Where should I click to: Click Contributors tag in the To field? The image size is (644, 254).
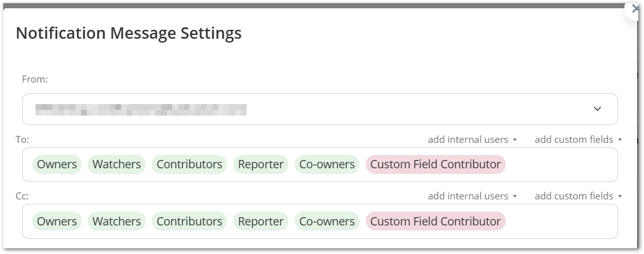tap(190, 164)
